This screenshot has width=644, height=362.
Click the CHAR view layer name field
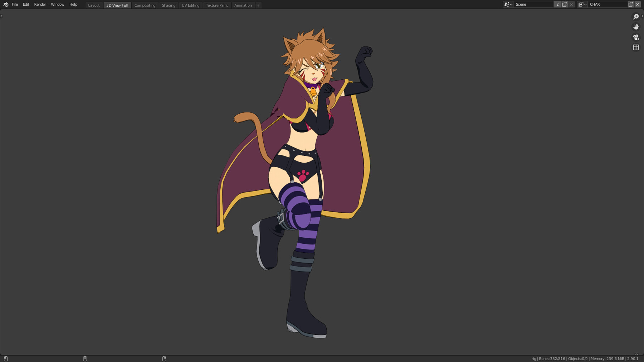click(x=608, y=4)
